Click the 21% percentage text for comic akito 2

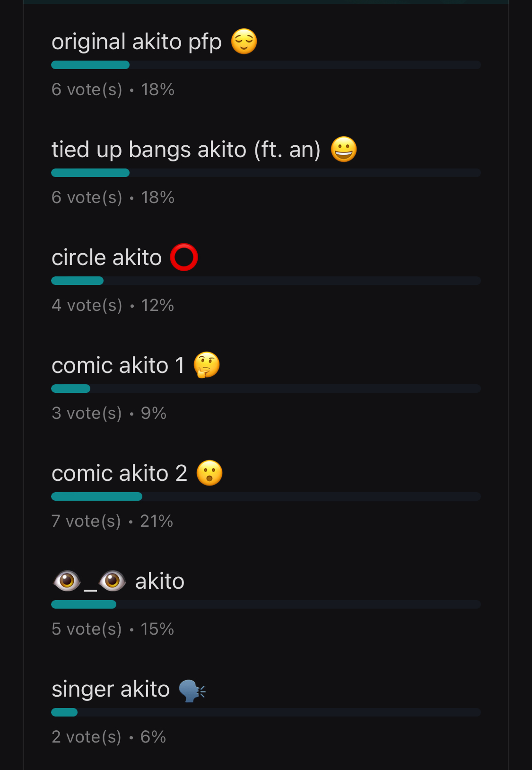click(x=158, y=521)
